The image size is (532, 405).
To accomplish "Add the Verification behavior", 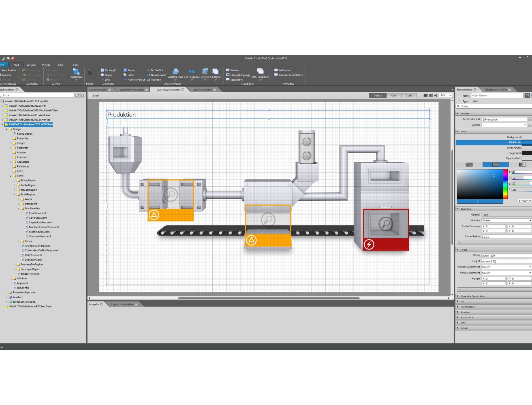I will click(x=283, y=70).
